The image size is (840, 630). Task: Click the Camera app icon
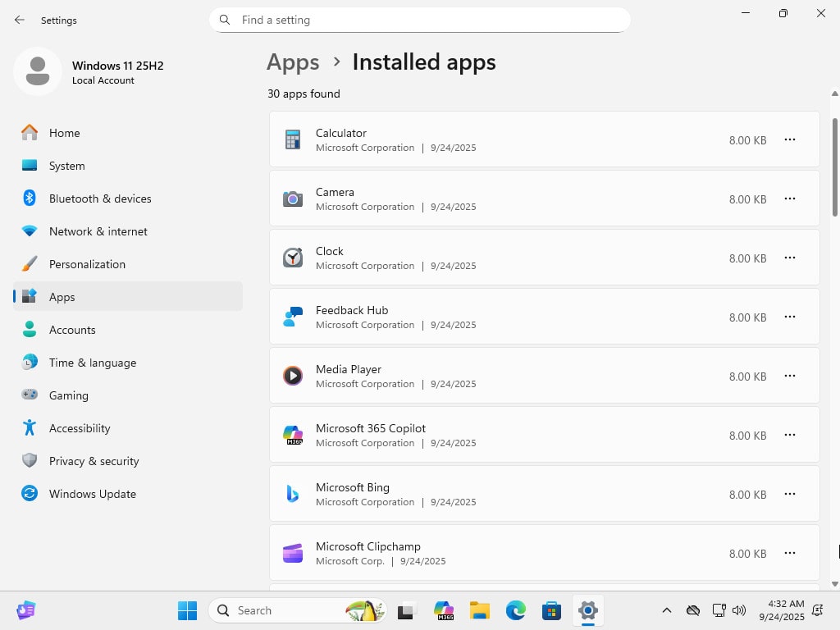pos(293,199)
